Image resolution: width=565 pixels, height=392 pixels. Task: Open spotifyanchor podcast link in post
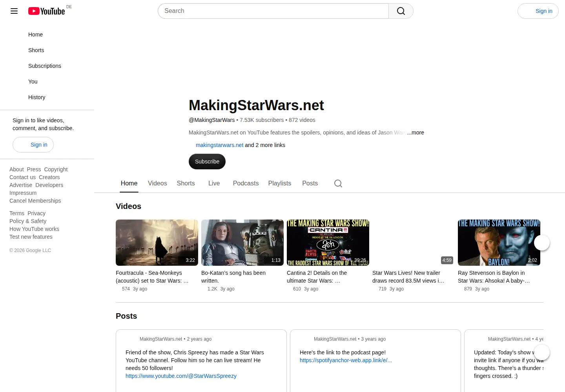pos(346,360)
